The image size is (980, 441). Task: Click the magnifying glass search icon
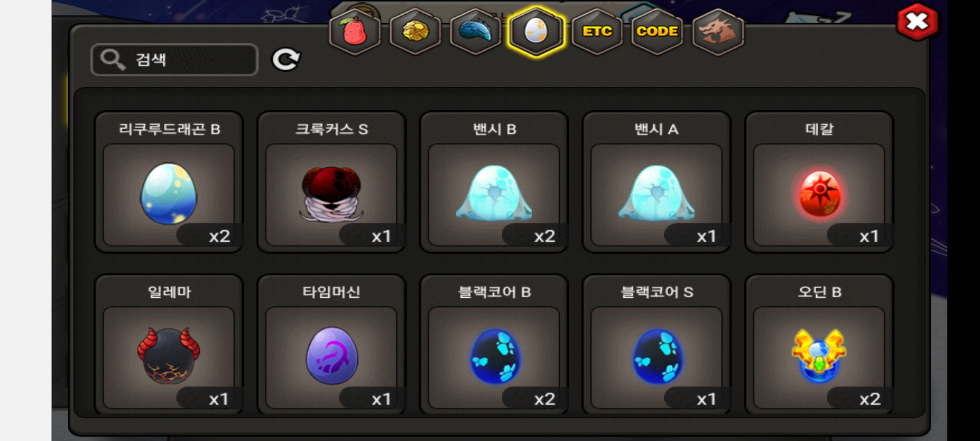[x=112, y=60]
